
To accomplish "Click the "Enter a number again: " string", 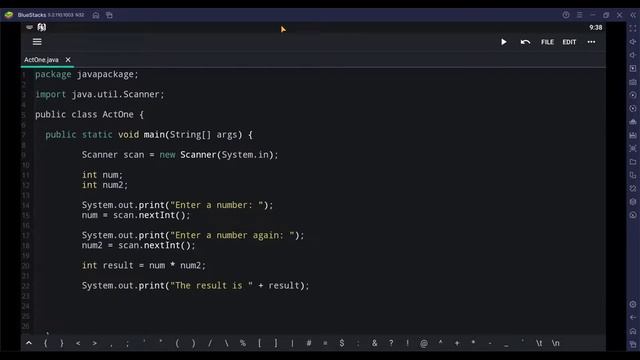I will [232, 236].
